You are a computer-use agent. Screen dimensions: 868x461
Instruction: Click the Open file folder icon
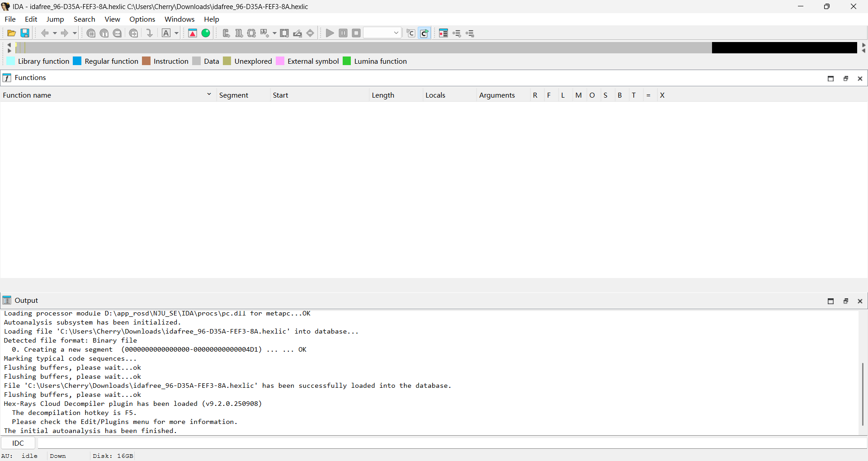[x=12, y=33]
